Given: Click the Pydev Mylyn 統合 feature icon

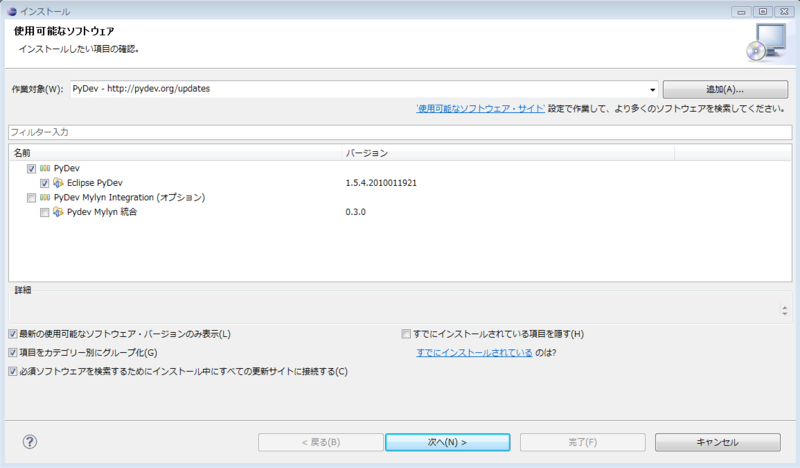Looking at the screenshot, I should coord(58,212).
